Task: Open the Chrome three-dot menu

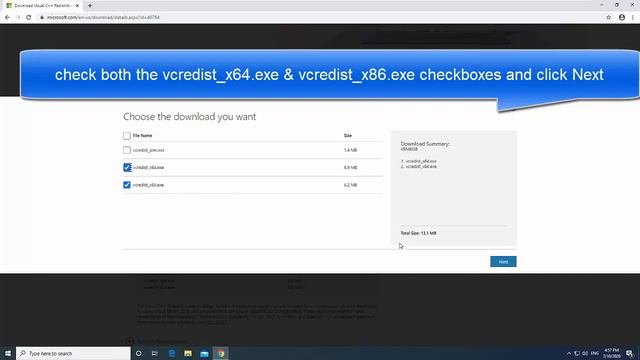Action: tap(633, 18)
